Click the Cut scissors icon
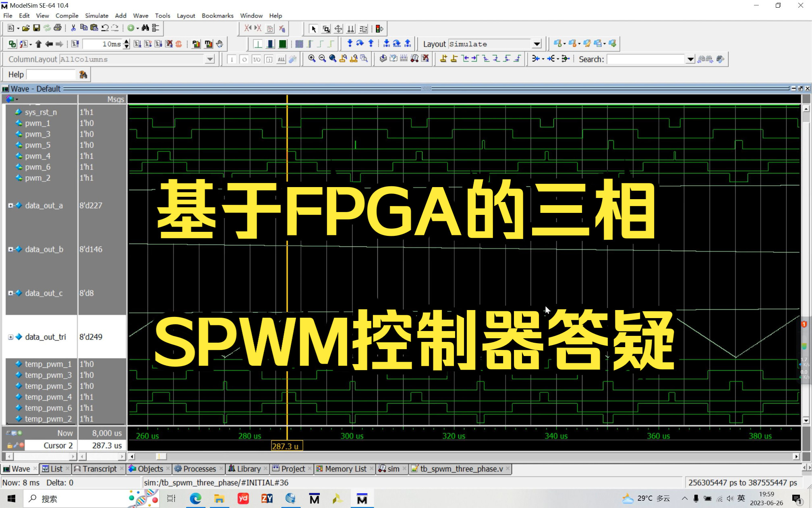Screen dimensions: 812x508 click(73, 28)
